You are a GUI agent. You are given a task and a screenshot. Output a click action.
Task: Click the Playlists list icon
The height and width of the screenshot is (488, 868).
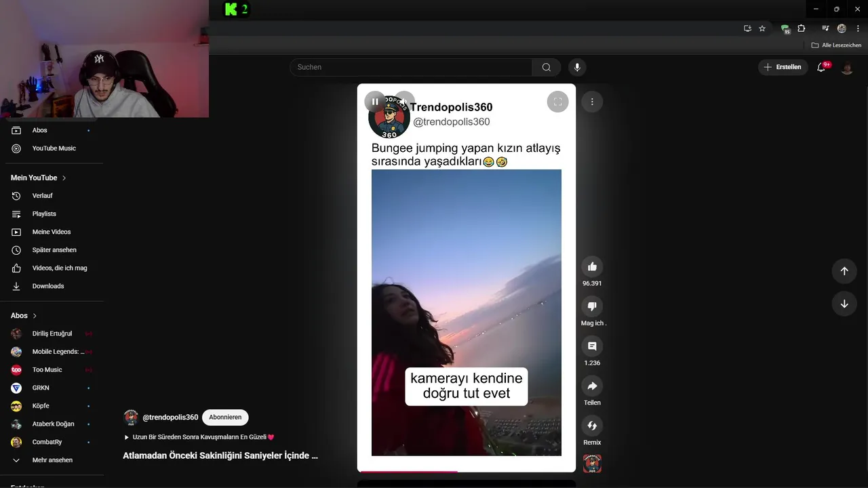point(17,213)
